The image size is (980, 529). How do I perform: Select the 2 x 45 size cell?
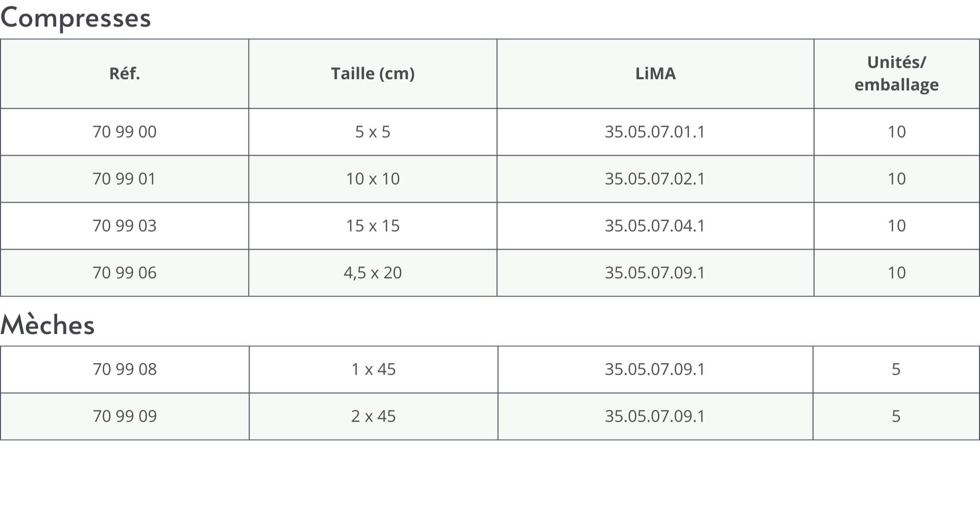pyautogui.click(x=373, y=416)
